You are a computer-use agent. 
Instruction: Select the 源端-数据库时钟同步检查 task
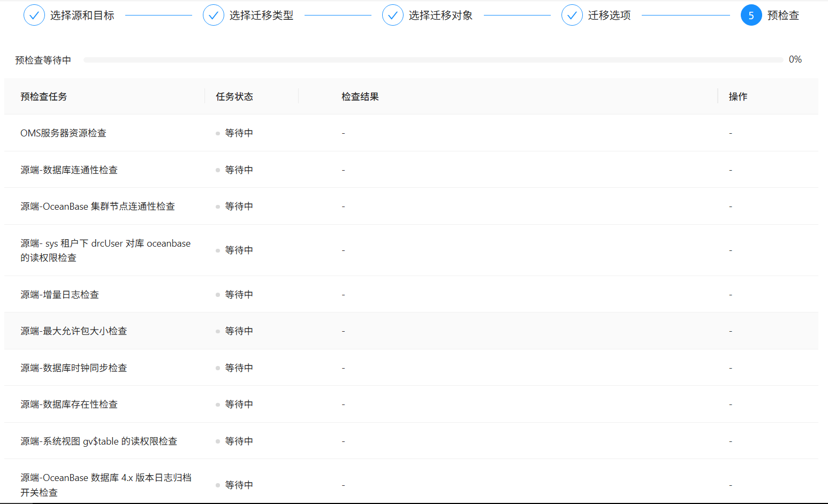74,368
